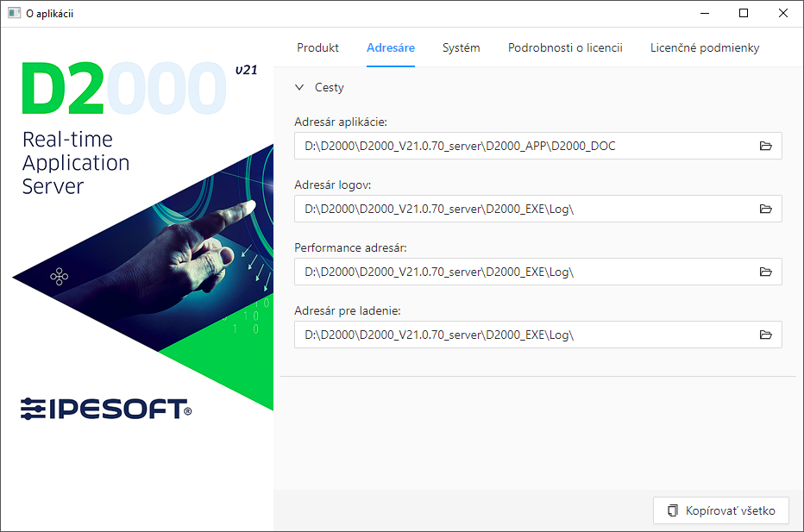Click the IPESOFT logo
This screenshot has width=804, height=532.
coord(105,408)
